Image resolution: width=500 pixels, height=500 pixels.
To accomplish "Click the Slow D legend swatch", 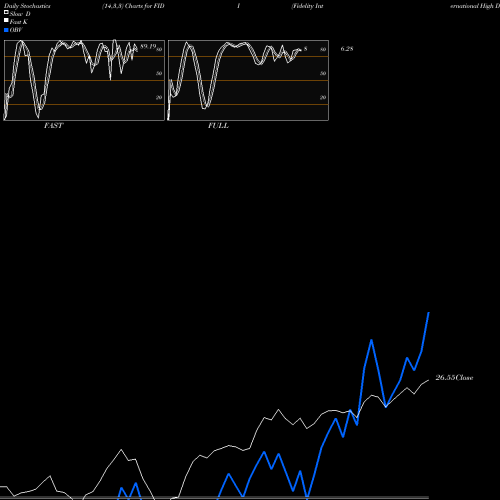I will 6,12.
